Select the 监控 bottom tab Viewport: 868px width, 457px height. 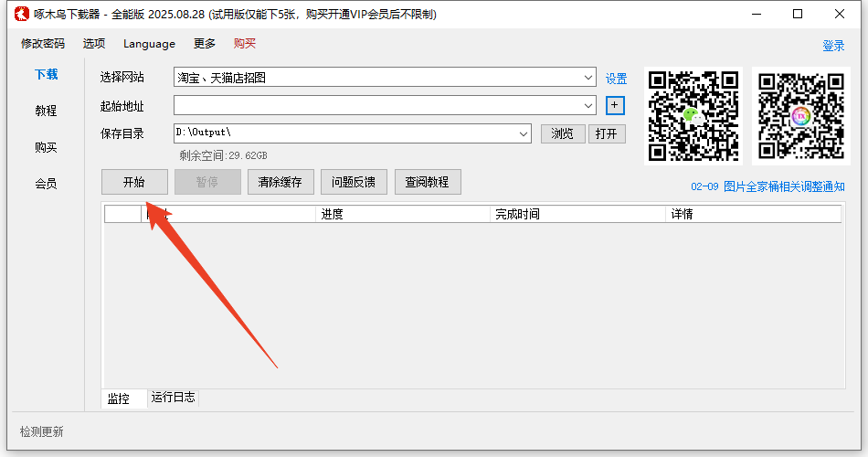click(x=124, y=399)
